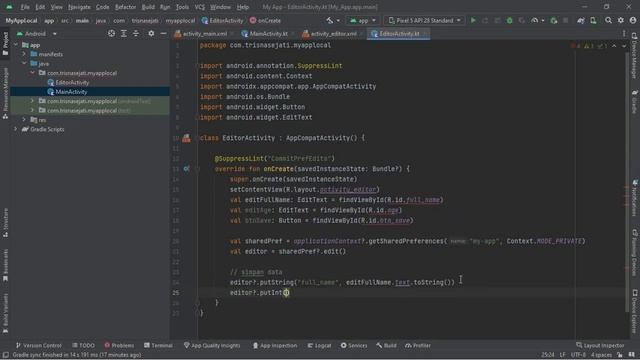Run the app with the green play icon
Screen dimensions: 640x360
click(473, 20)
